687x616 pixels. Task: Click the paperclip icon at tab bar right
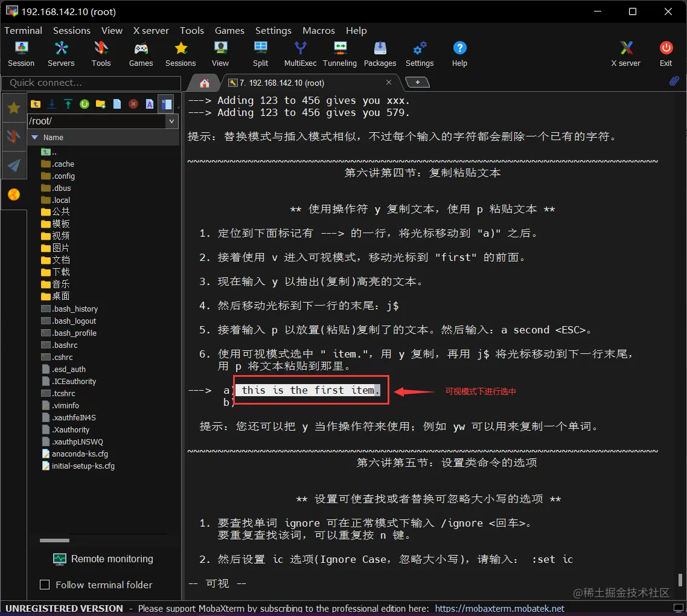(674, 81)
